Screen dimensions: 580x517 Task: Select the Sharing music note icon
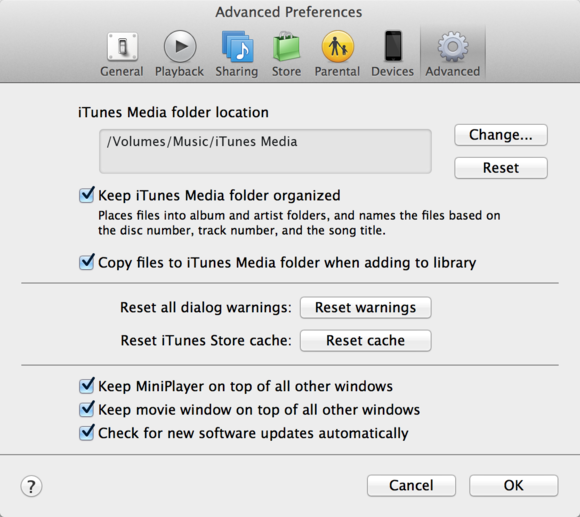[x=237, y=47]
